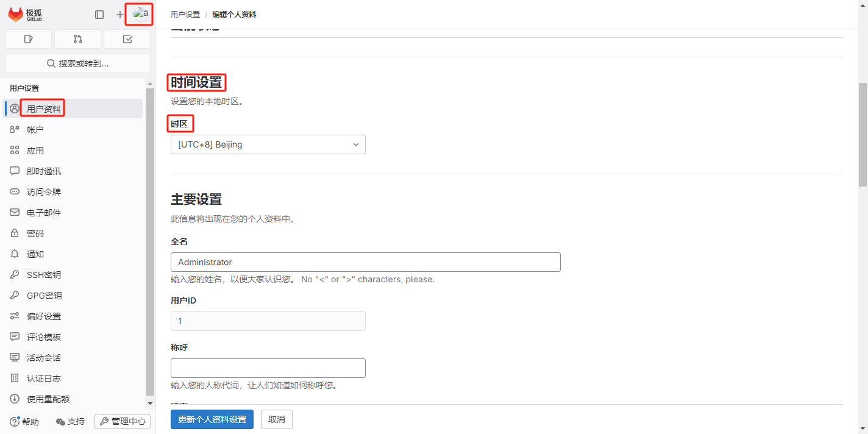Viewport: 868px width, 434px height.
Task: Click the JiHu GitLab fox logo
Action: pyautogui.click(x=16, y=15)
